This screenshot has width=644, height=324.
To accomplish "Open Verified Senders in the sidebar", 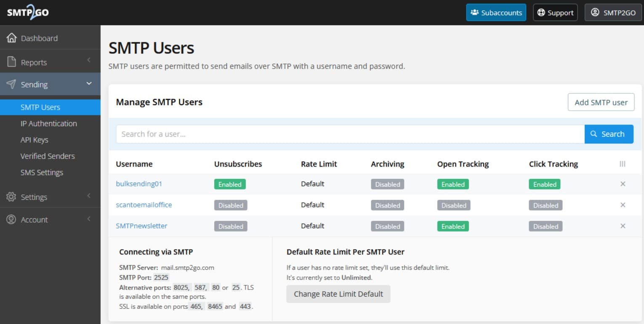I will click(x=48, y=156).
